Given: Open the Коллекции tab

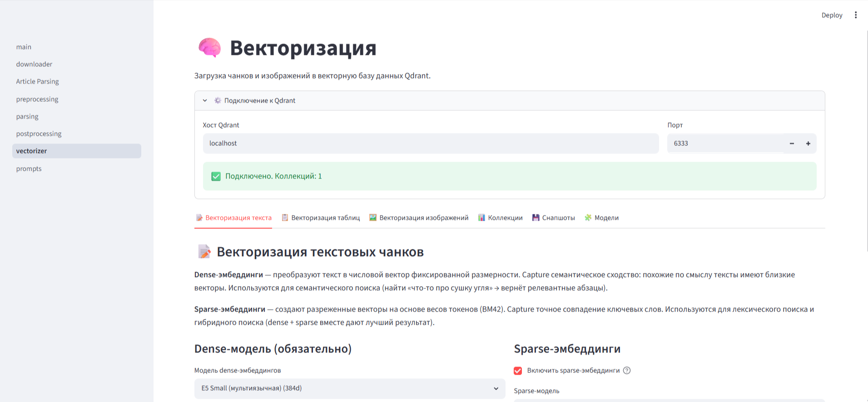Looking at the screenshot, I should (500, 218).
